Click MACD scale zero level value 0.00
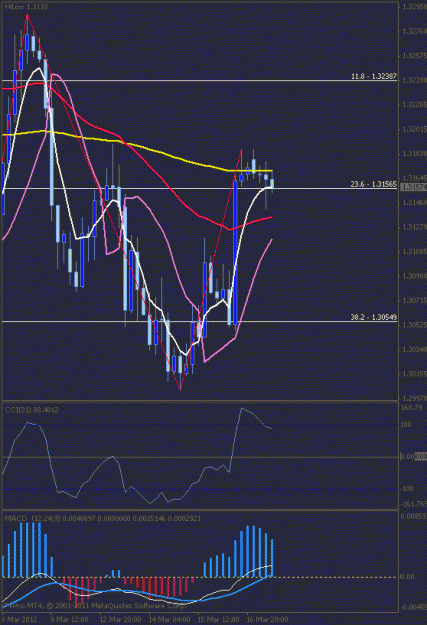The image size is (427, 625). point(407,577)
